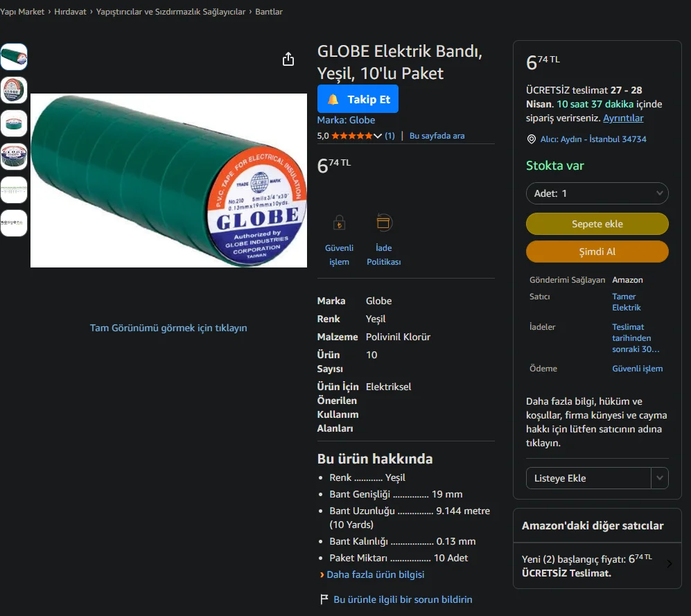Image resolution: width=691 pixels, height=616 pixels.
Task: Open the Adet quantity dropdown
Action: point(597,193)
